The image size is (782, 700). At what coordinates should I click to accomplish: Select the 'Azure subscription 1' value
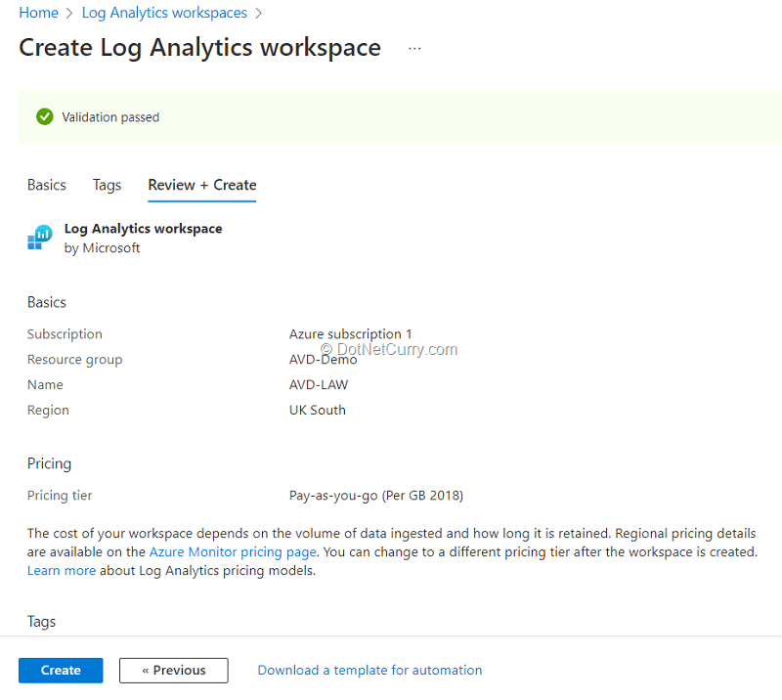[350, 333]
